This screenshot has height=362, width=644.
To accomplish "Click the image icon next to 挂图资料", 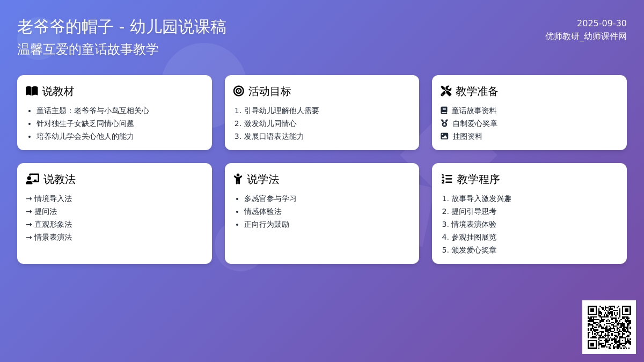I will (444, 136).
